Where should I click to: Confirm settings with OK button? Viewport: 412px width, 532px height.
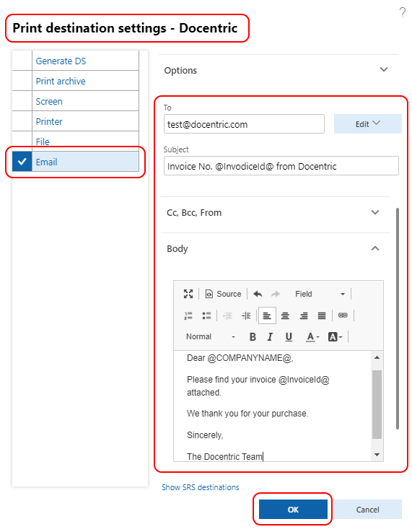click(293, 510)
